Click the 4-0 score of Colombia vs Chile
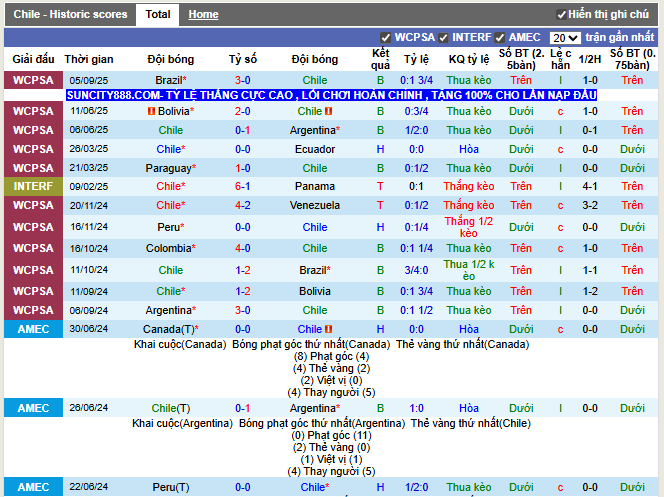This screenshot has height=497, width=664. 243,248
